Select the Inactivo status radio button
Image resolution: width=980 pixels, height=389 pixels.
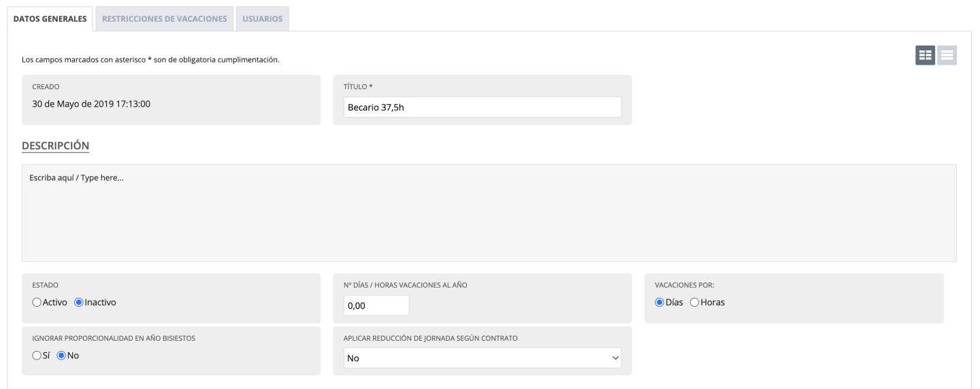[78, 303]
